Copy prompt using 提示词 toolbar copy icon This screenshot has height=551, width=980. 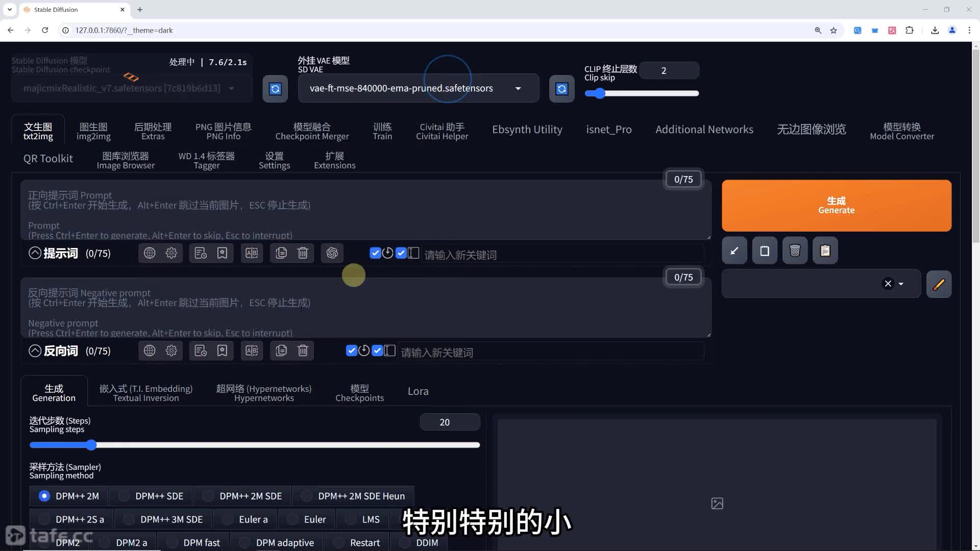click(281, 253)
